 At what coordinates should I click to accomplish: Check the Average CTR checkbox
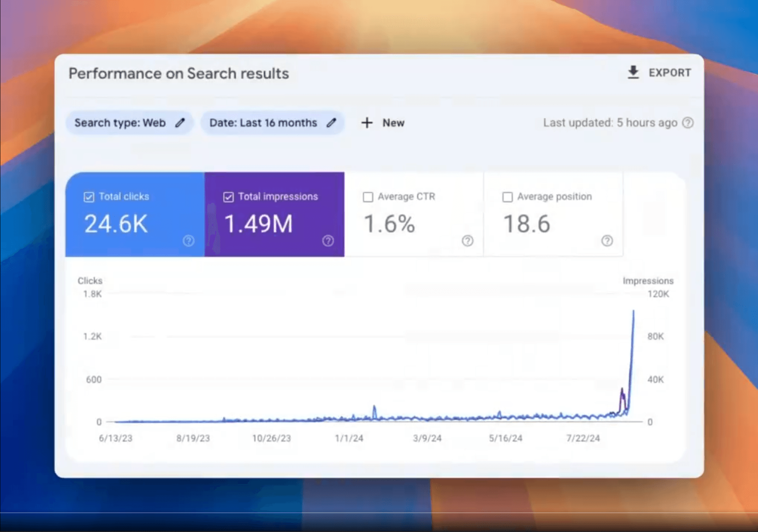click(368, 197)
